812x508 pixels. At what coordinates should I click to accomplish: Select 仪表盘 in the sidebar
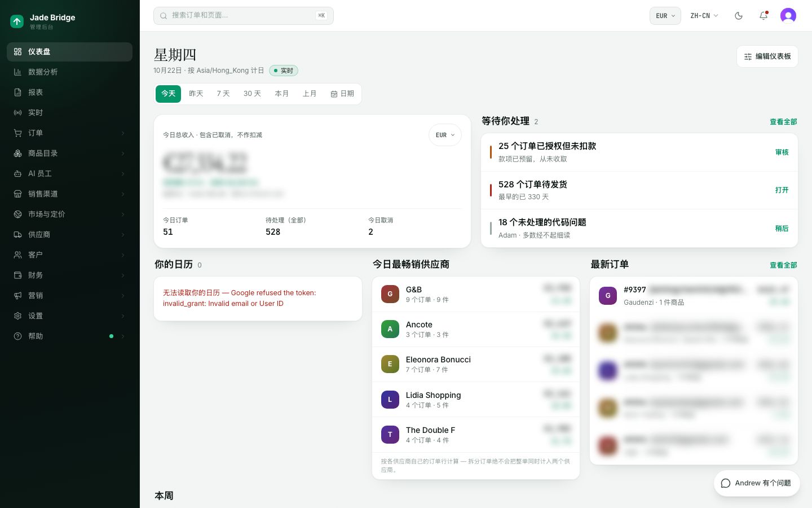(x=69, y=51)
